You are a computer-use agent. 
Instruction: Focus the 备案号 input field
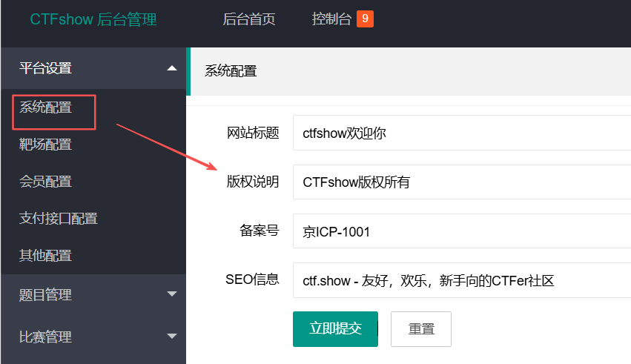pyautogui.click(x=462, y=231)
